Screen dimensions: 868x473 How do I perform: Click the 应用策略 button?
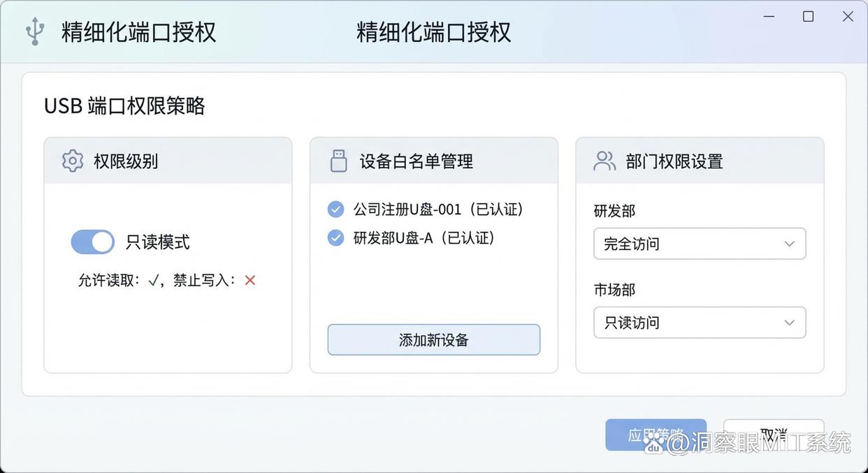(656, 434)
